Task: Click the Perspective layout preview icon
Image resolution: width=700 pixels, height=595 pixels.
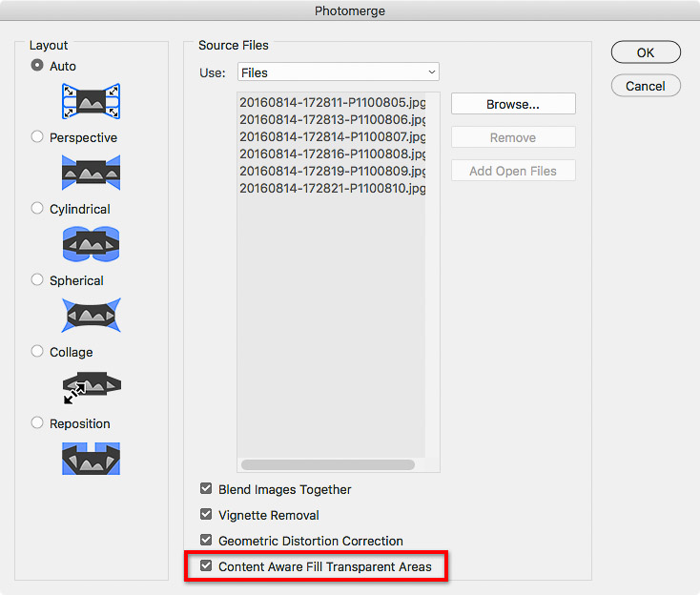Action: click(x=91, y=173)
